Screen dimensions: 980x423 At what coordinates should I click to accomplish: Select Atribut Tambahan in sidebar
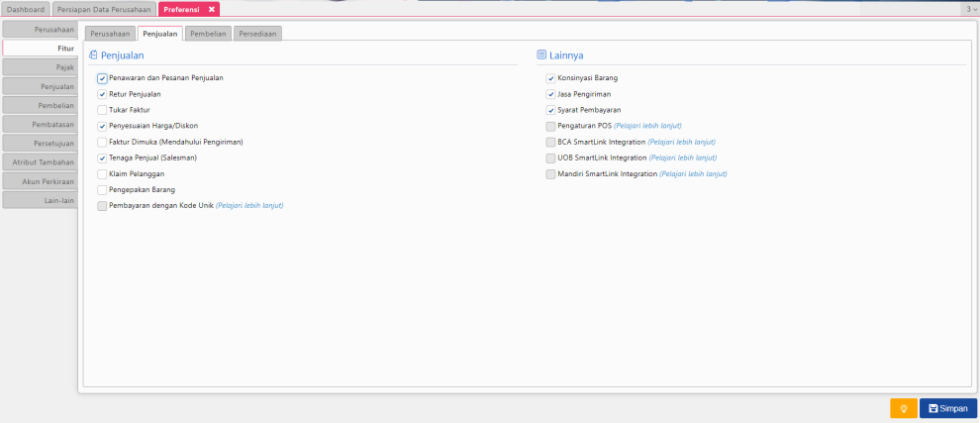coord(40,161)
